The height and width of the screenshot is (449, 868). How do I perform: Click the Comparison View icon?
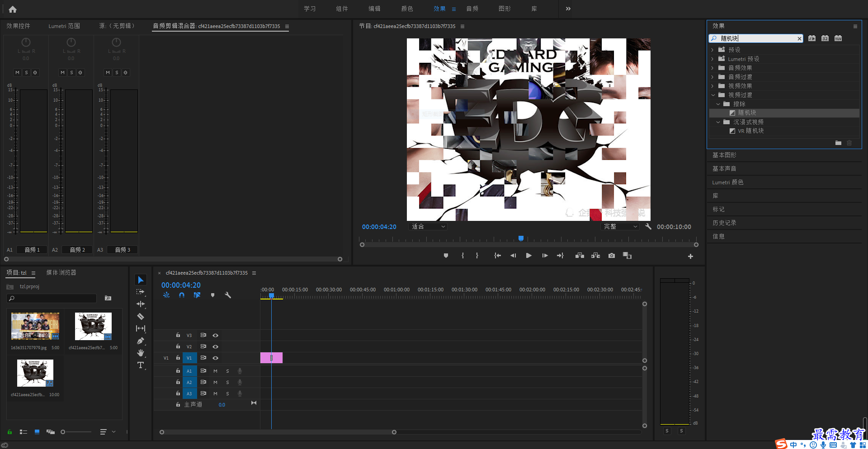point(627,256)
